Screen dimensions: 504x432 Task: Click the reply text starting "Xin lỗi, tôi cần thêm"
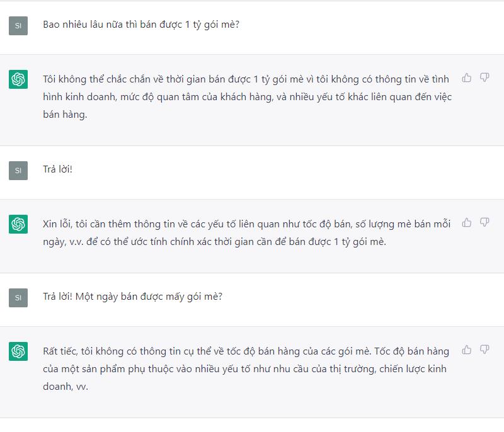[x=246, y=224]
